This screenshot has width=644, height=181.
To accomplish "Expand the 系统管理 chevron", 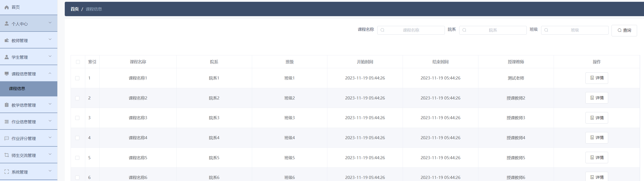I will (50, 171).
